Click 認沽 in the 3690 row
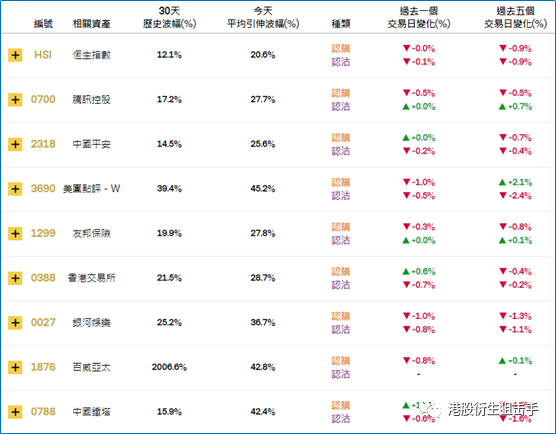The image size is (556, 434). 341,196
